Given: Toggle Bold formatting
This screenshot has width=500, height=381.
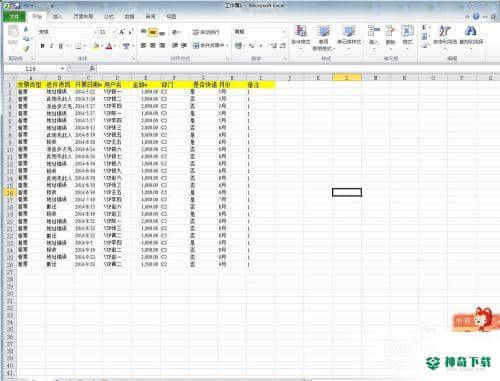Looking at the screenshot, I should 42,46.
